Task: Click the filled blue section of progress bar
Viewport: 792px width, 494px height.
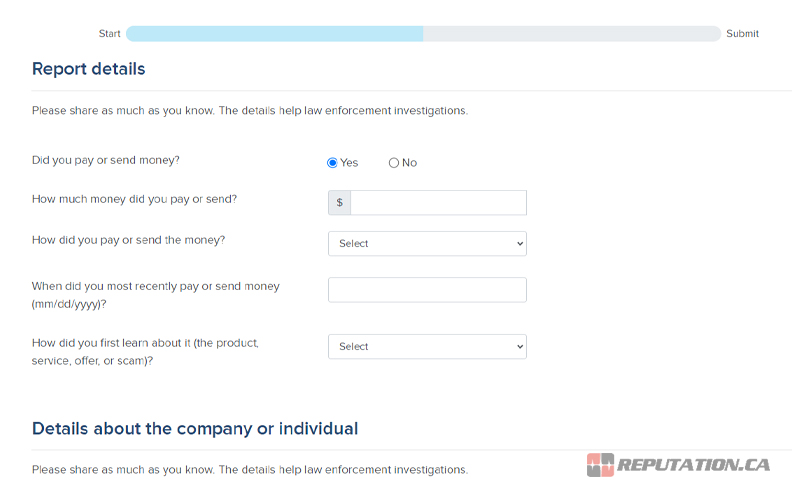Action: [274, 34]
